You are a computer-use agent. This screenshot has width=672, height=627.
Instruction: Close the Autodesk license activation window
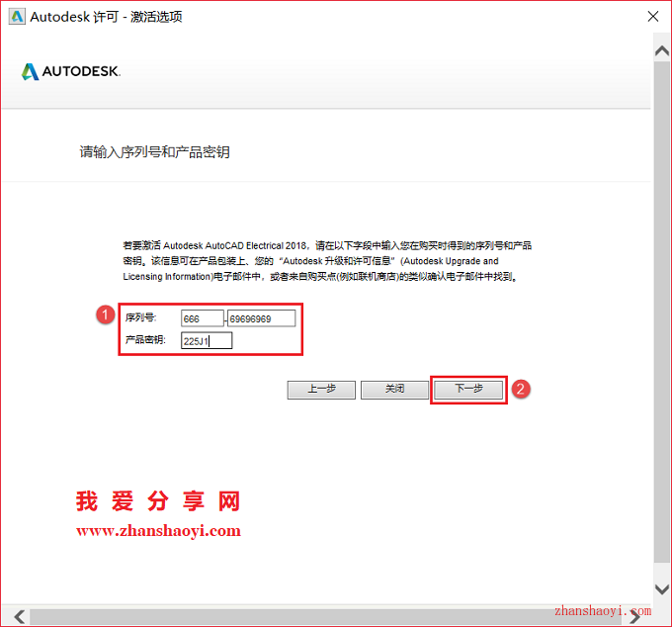tap(652, 16)
